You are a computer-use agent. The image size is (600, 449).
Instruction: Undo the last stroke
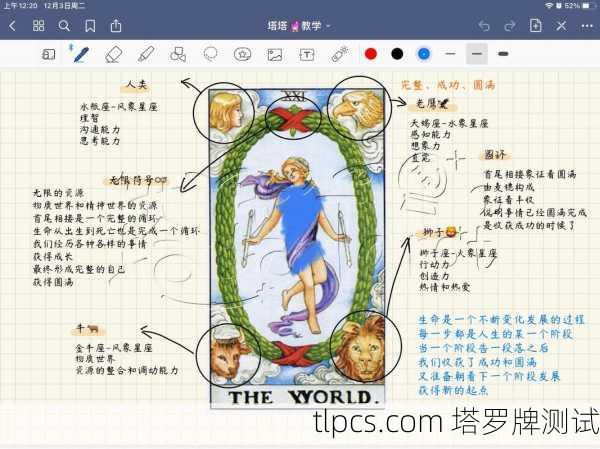click(x=484, y=25)
